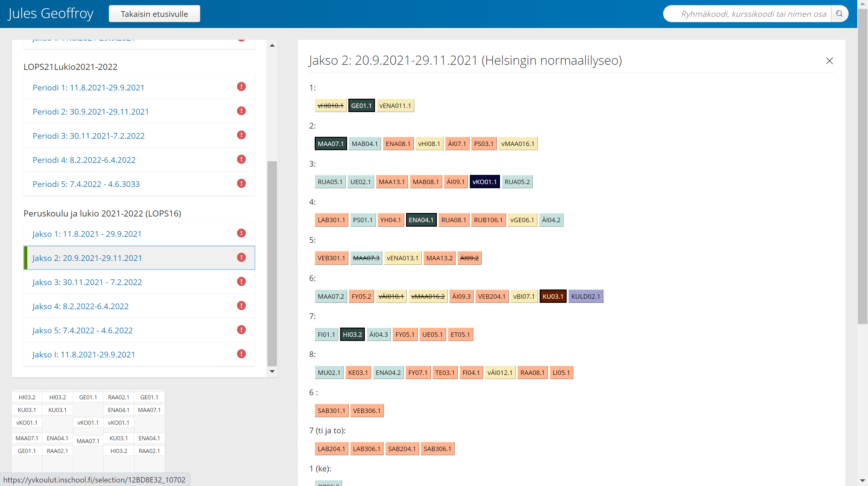The width and height of the screenshot is (868, 486).
Task: Open Periodi 4: 8.2.2022-6.4.2022 link
Action: [x=84, y=160]
